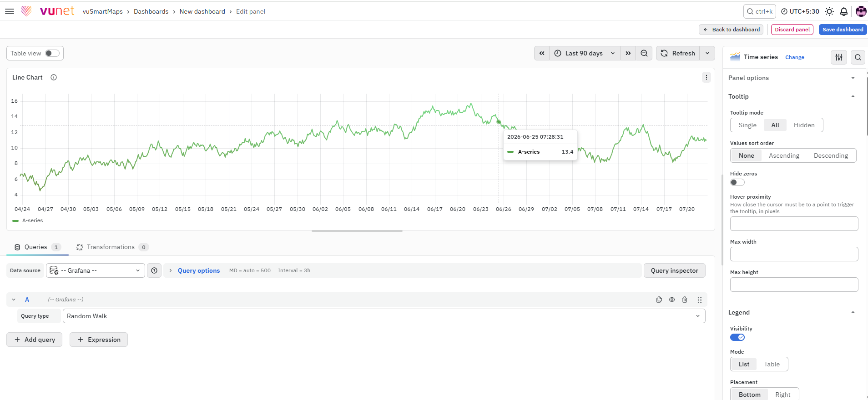Viewport: 868px width, 400px height.
Task: Click the UTC+5:30 timezone indicator
Action: pos(800,11)
